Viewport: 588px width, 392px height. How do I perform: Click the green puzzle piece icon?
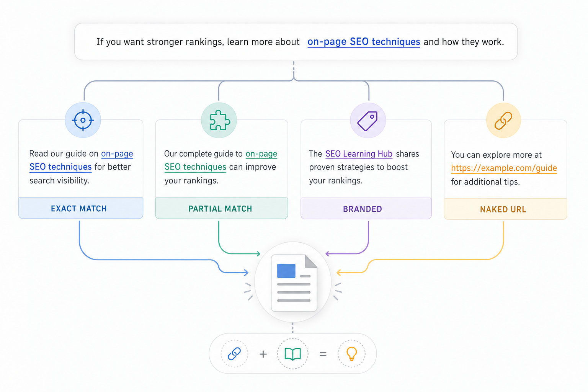219,120
